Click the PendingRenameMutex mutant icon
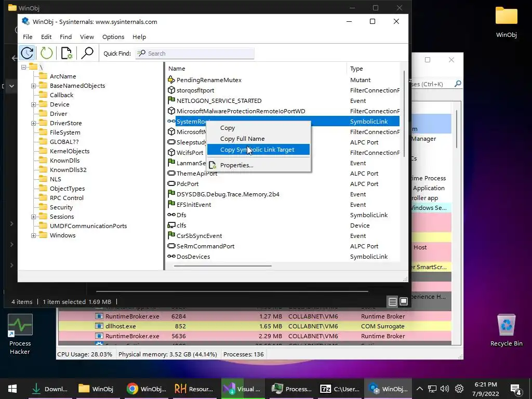 point(171,79)
